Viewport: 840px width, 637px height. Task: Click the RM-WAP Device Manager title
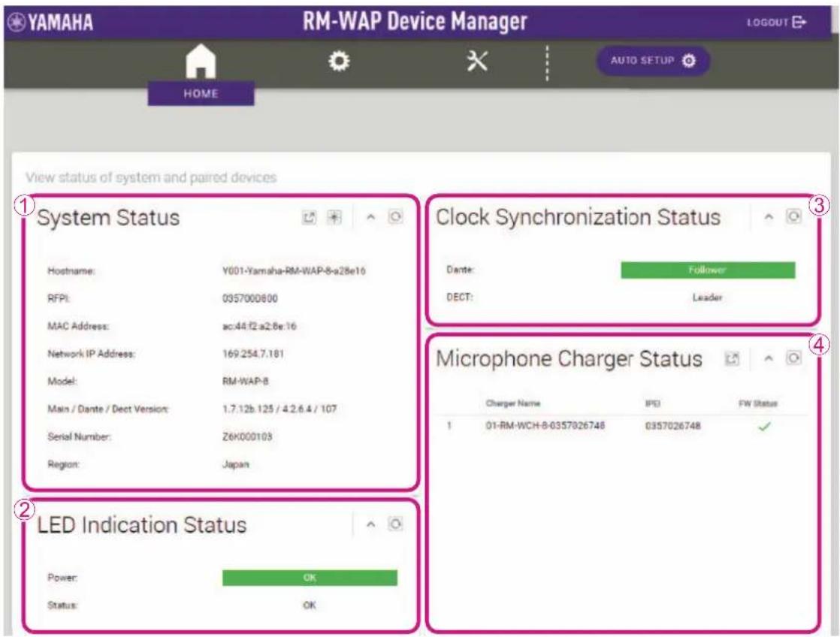[415, 22]
